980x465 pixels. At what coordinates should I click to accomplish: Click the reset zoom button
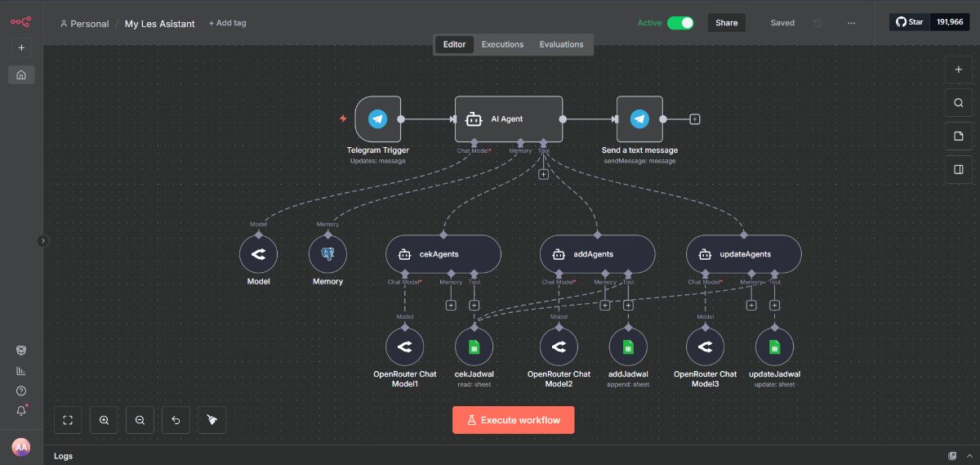coord(176,420)
